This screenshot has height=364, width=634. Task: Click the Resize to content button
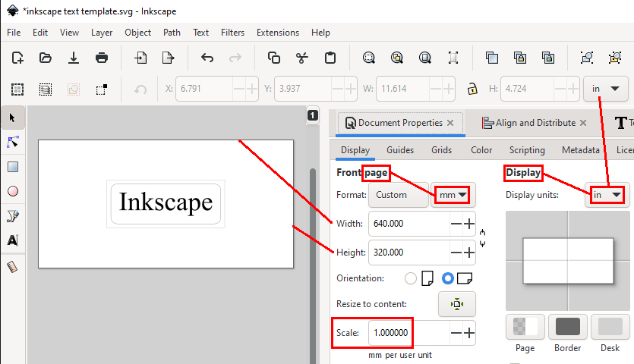pos(457,304)
